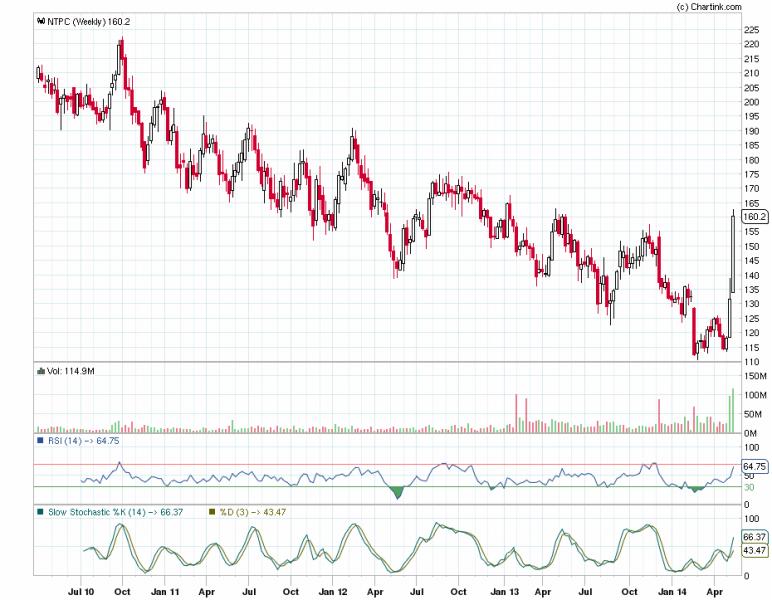Click the 150M volume axis label
772x600 pixels.
coord(755,376)
